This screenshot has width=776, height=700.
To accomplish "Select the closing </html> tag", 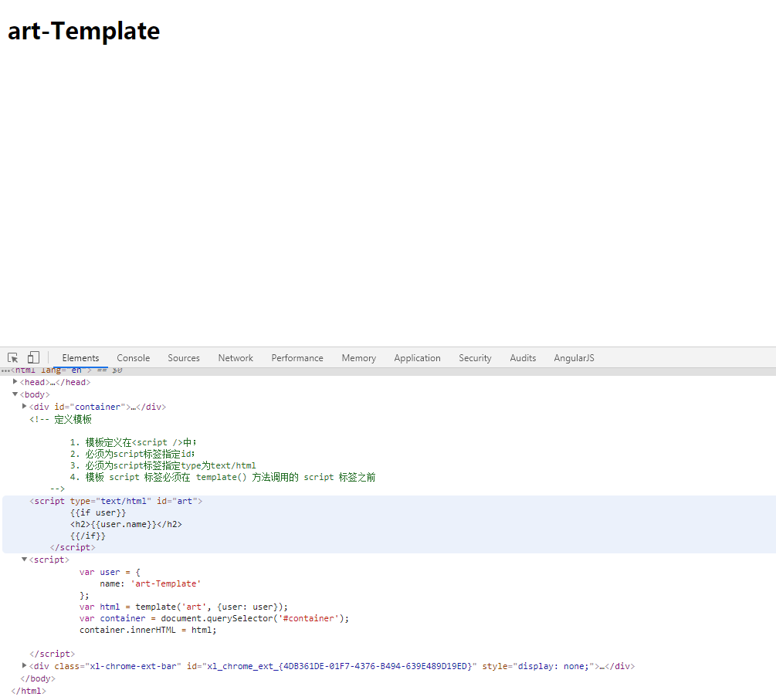I will (x=29, y=691).
